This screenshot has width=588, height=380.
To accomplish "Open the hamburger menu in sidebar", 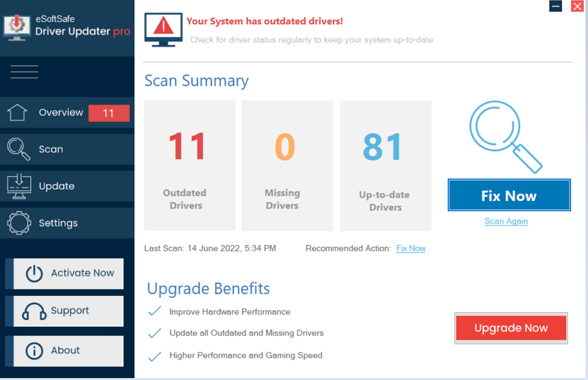I will [24, 71].
